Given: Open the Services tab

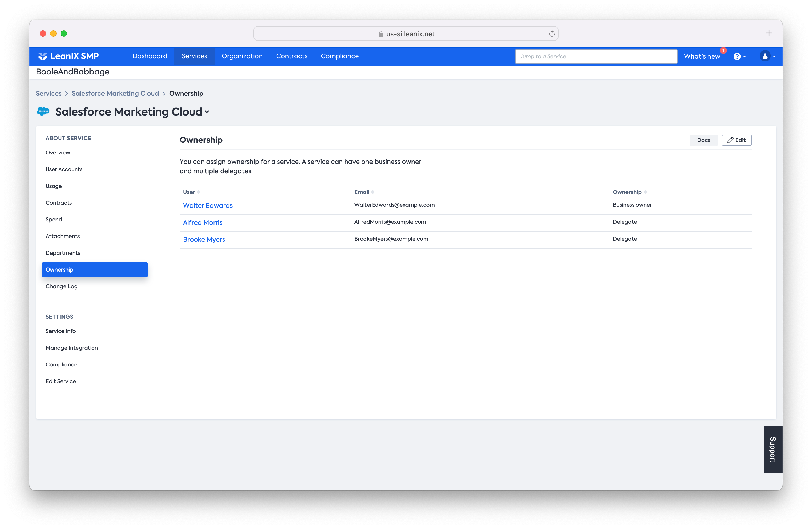Looking at the screenshot, I should [x=194, y=56].
